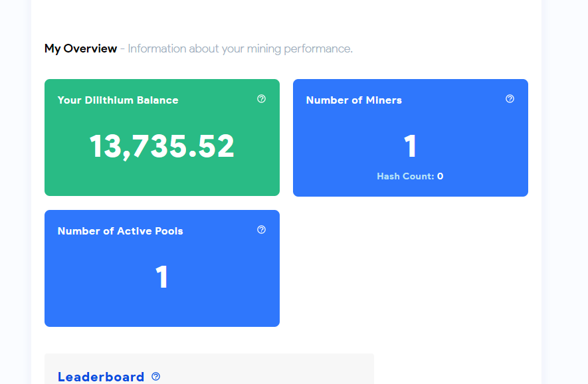Click the help icon beside Leaderboard
588x384 pixels.
coord(156,376)
